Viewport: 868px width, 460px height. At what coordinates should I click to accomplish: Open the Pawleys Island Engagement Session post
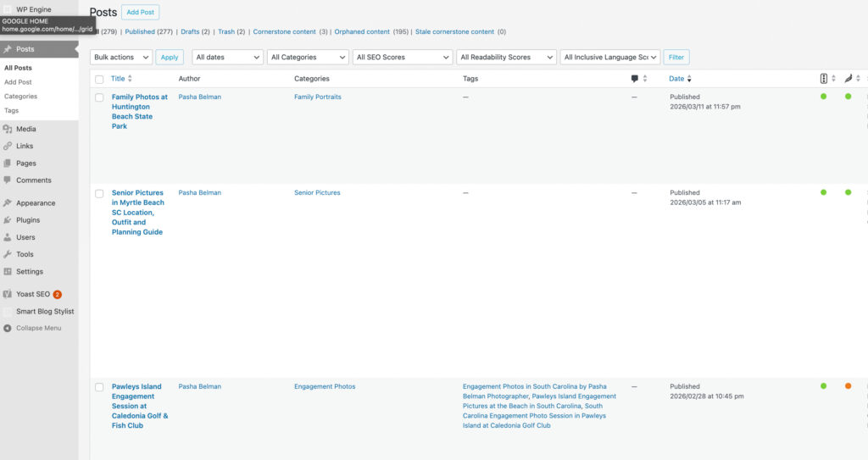140,406
